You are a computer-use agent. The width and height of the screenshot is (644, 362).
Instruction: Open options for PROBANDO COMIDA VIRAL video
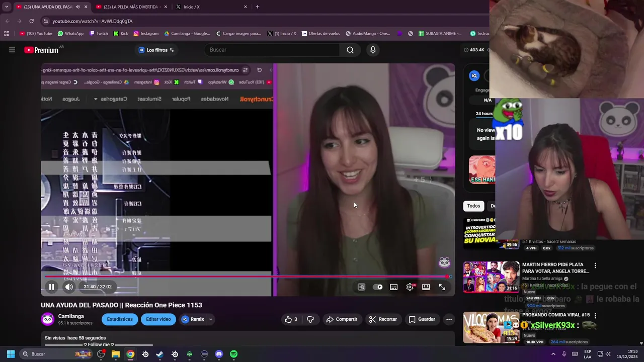(595, 316)
